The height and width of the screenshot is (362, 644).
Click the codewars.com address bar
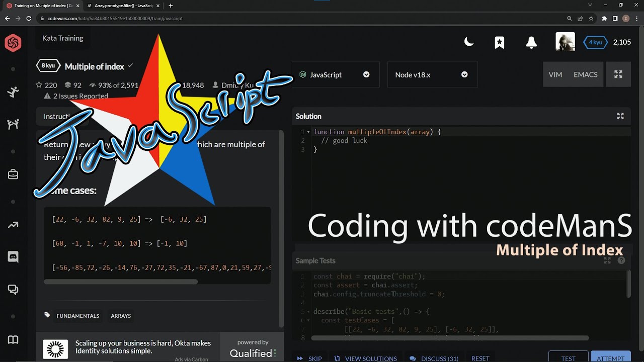click(302, 18)
